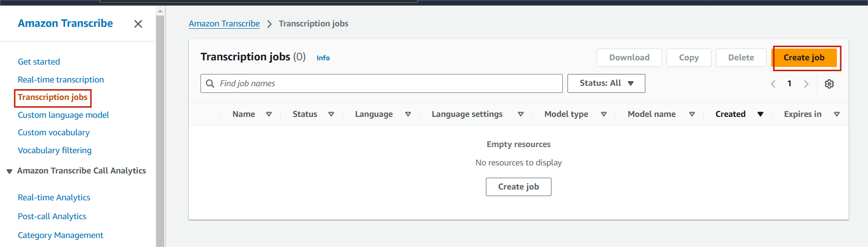Image resolution: width=868 pixels, height=247 pixels.
Task: Open Custom vocabulary page
Action: 54,132
